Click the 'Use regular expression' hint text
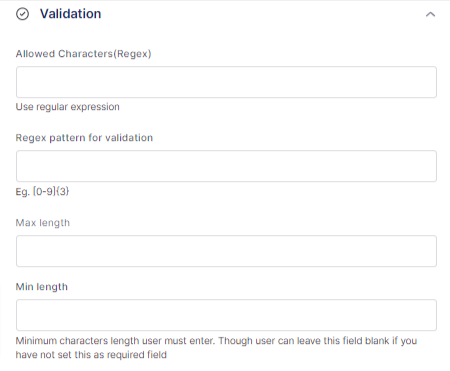The width and height of the screenshot is (450, 371). click(x=68, y=107)
